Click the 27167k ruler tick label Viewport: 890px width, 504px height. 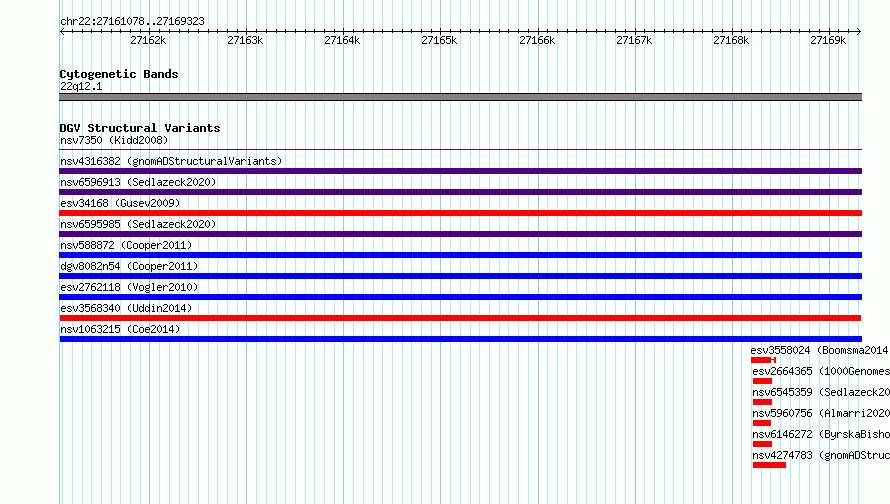point(634,40)
